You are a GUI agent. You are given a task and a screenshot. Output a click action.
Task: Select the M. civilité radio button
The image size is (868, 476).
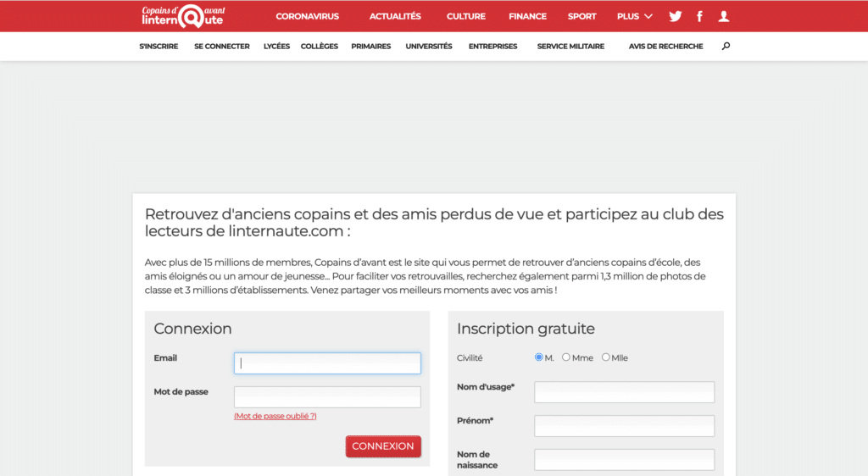(538, 357)
